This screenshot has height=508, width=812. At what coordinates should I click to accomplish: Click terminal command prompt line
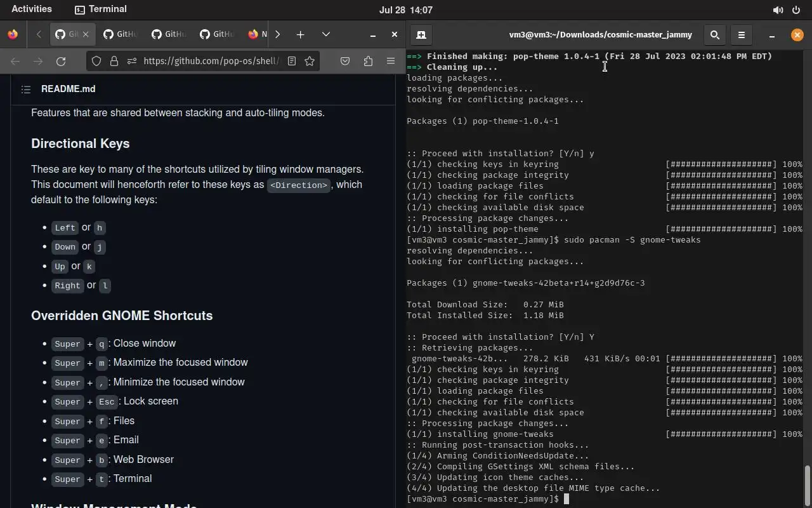(488, 499)
